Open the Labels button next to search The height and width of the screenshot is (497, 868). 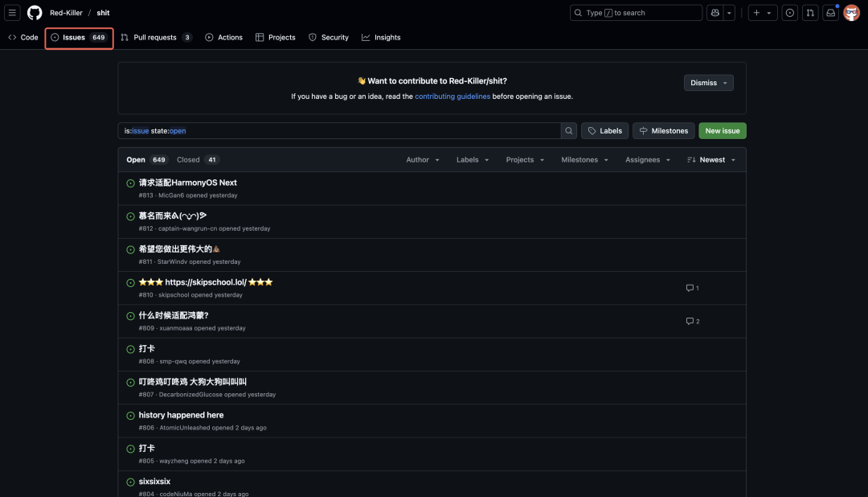click(604, 131)
